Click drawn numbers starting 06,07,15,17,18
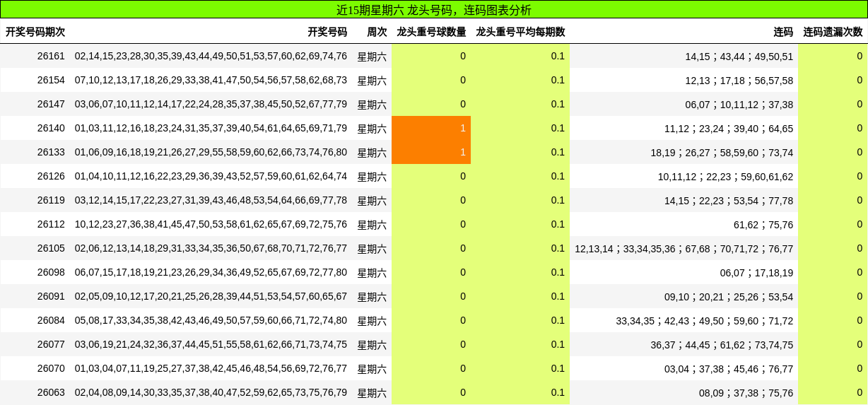The image size is (868, 405). click(x=211, y=272)
